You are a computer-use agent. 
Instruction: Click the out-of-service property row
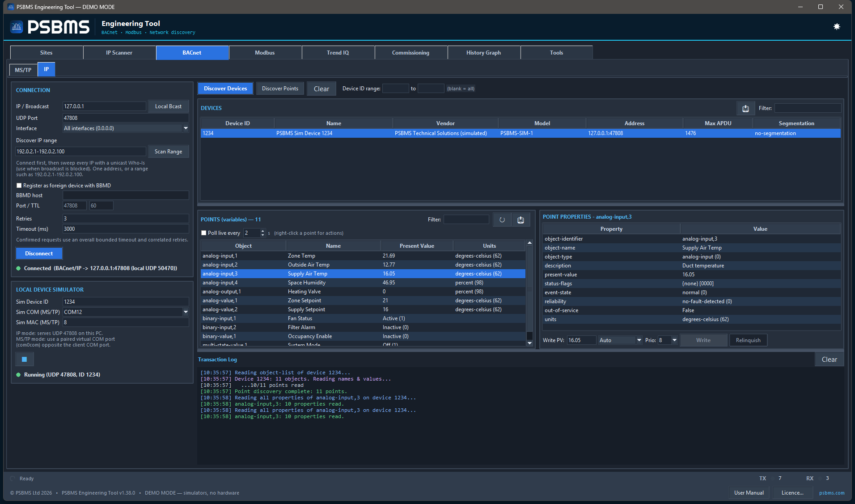click(692, 310)
